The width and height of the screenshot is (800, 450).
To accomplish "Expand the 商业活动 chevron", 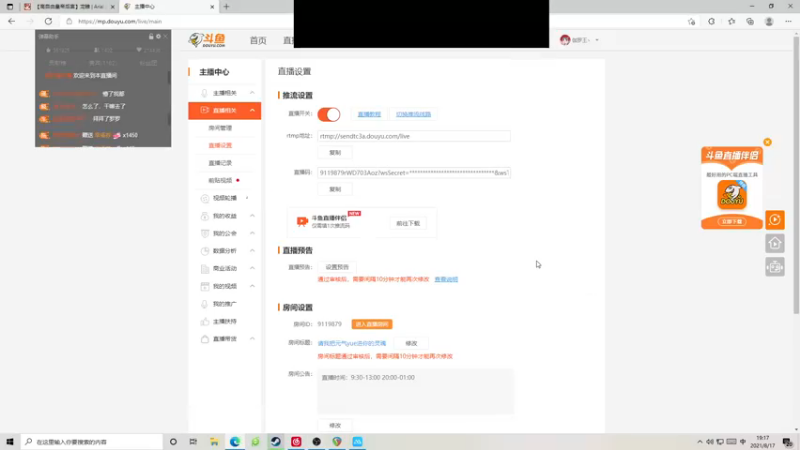I will (252, 268).
